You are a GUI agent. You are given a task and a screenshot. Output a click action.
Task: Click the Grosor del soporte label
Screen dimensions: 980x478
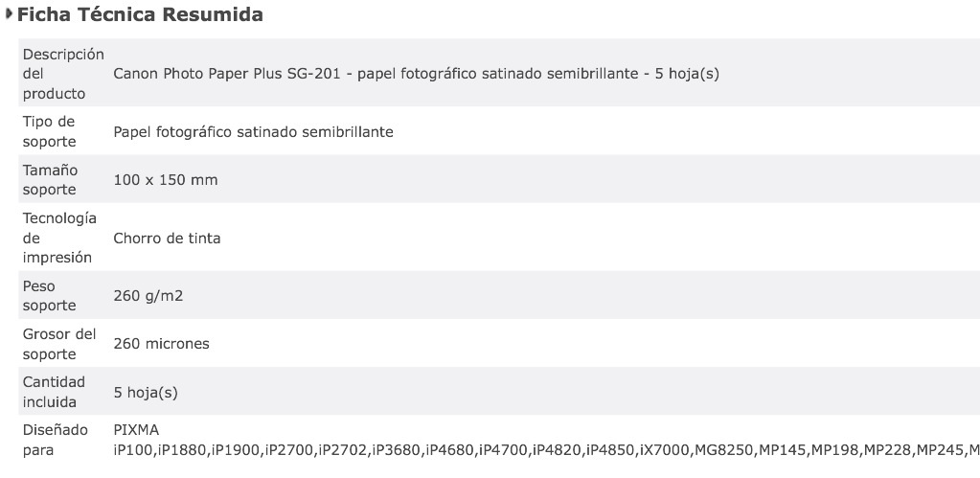click(x=59, y=344)
